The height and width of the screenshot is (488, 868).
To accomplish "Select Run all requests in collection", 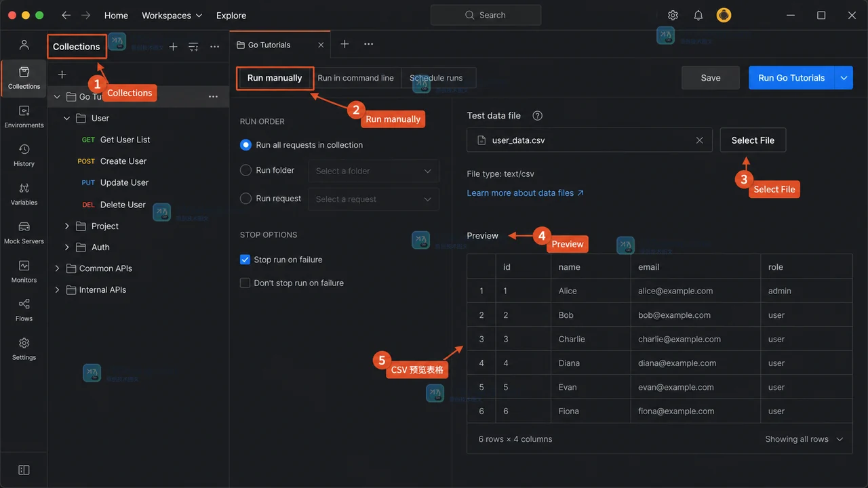I will pos(245,145).
